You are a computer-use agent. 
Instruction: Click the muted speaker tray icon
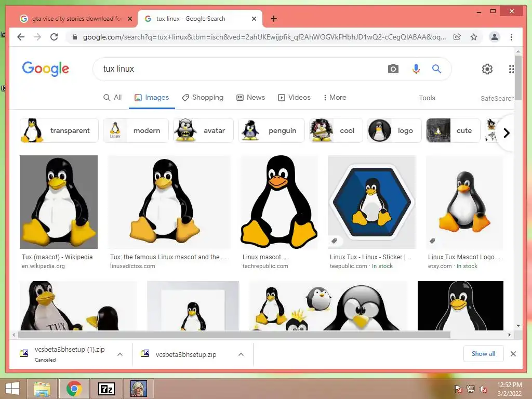tap(483, 389)
